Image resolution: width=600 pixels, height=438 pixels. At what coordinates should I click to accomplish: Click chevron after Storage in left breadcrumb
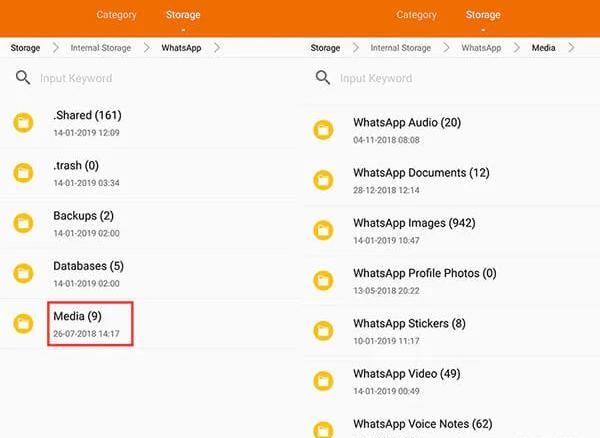tap(56, 48)
